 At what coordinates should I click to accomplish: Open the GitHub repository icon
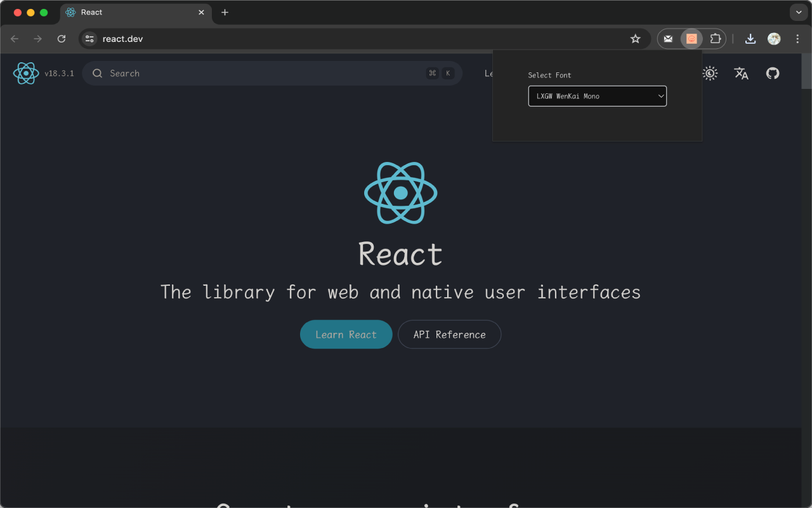[772, 73]
